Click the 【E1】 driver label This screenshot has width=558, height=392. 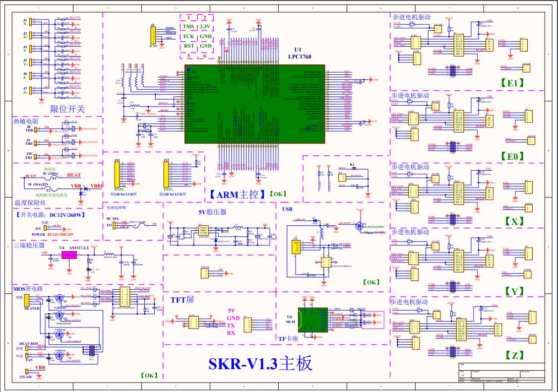512,83
